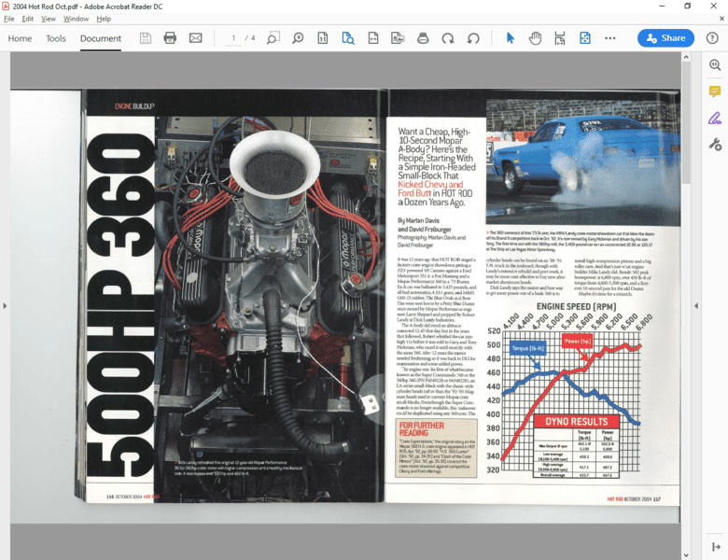Click the envelope email icon

[x=195, y=38]
